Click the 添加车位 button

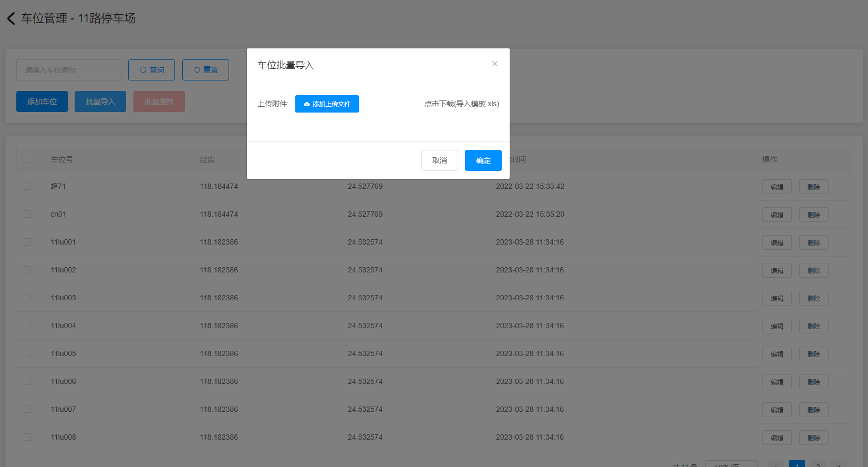(42, 101)
